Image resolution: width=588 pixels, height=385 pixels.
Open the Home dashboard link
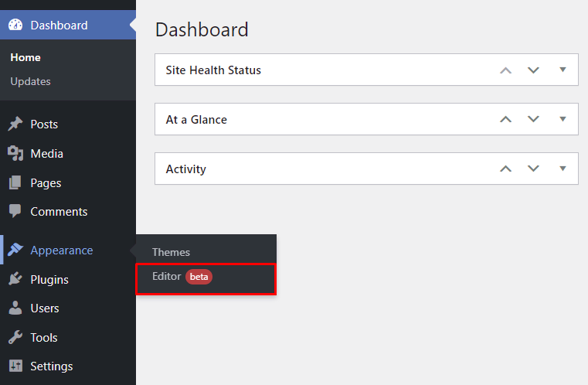[25, 57]
